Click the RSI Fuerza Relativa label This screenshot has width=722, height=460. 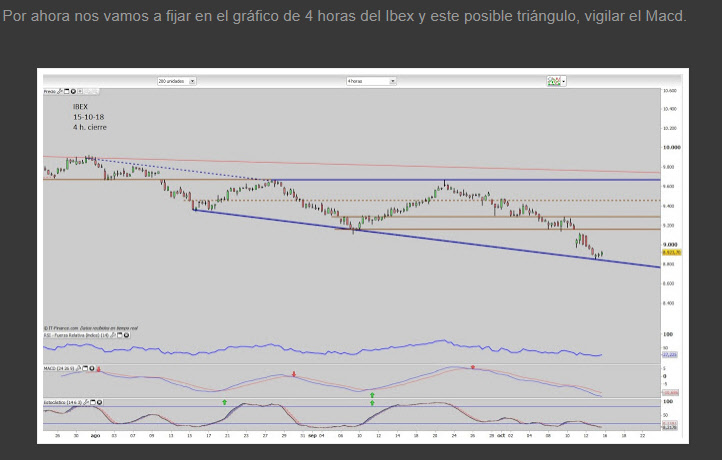76,335
